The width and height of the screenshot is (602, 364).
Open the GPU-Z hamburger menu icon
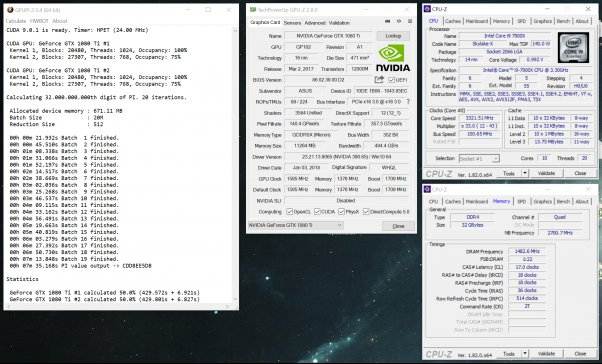410,22
